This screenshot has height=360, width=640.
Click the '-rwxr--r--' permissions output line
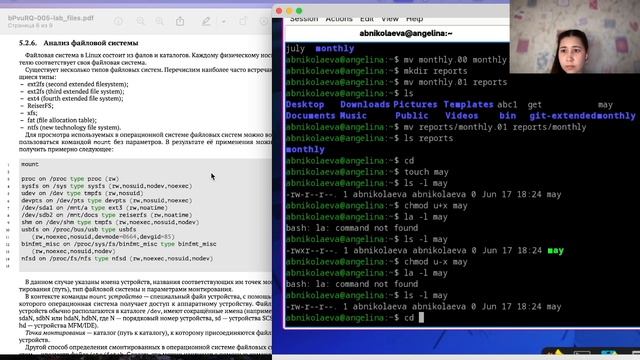pyautogui.click(x=424, y=250)
